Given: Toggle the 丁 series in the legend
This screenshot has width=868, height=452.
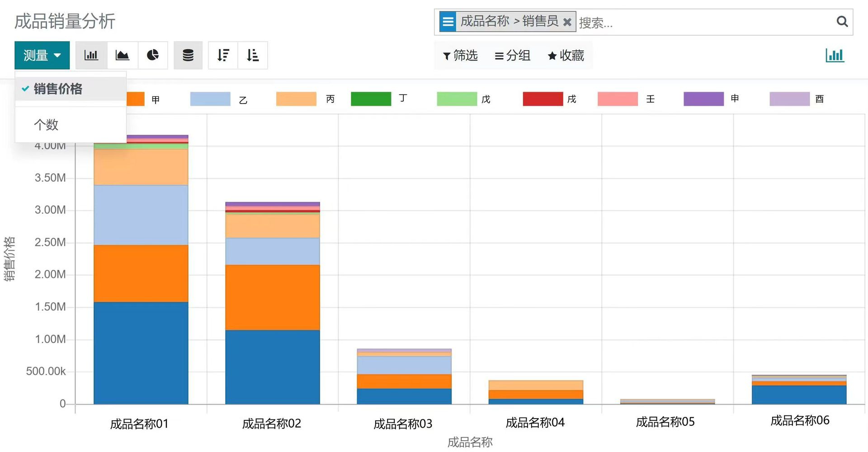Looking at the screenshot, I should [371, 99].
